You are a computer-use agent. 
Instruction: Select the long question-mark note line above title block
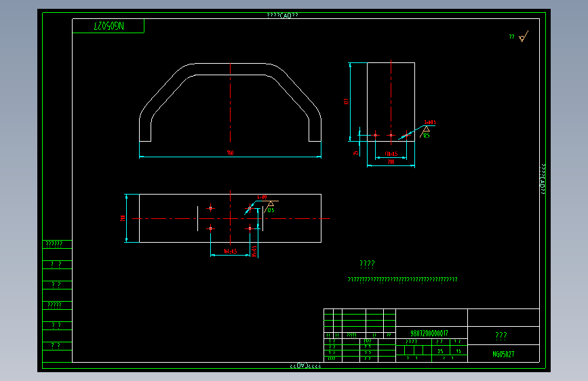pyautogui.click(x=402, y=280)
